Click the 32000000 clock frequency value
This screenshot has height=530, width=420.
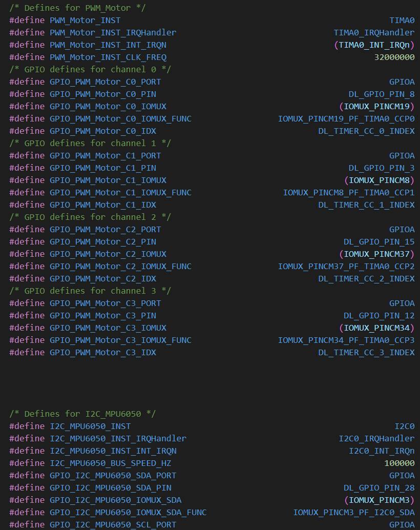[x=394, y=57]
